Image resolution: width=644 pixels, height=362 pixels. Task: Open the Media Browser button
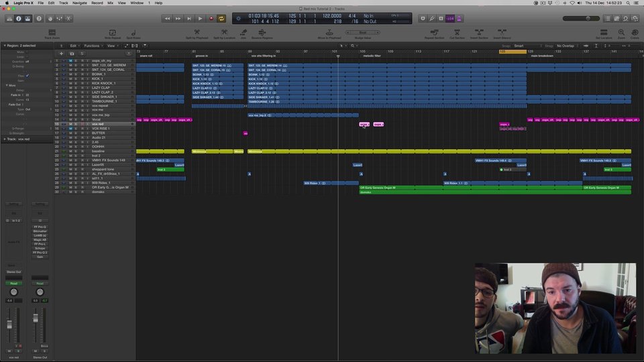click(x=635, y=19)
